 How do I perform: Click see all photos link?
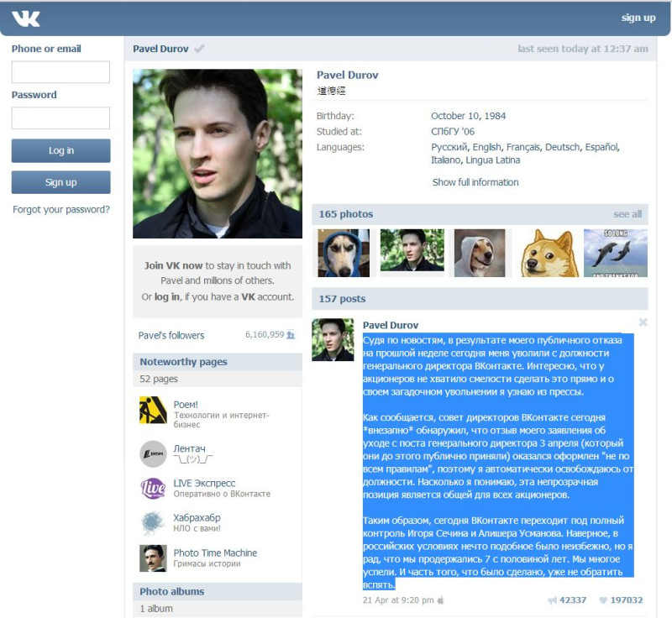(627, 214)
